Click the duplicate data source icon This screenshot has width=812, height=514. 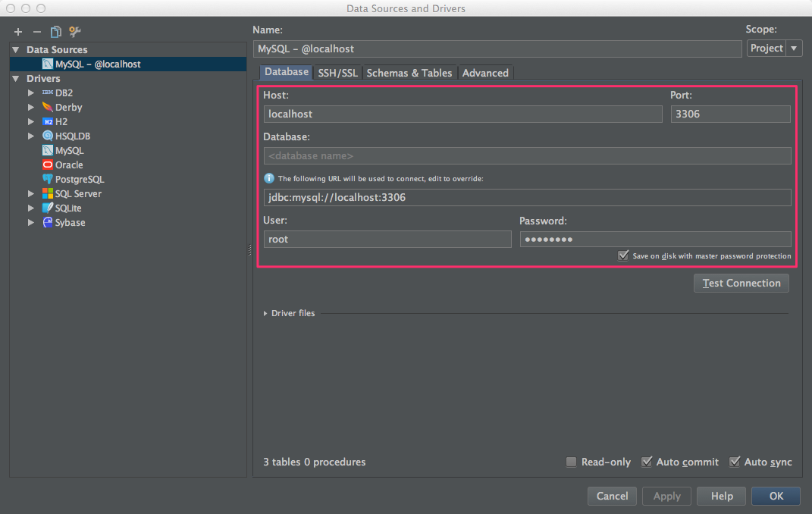55,32
